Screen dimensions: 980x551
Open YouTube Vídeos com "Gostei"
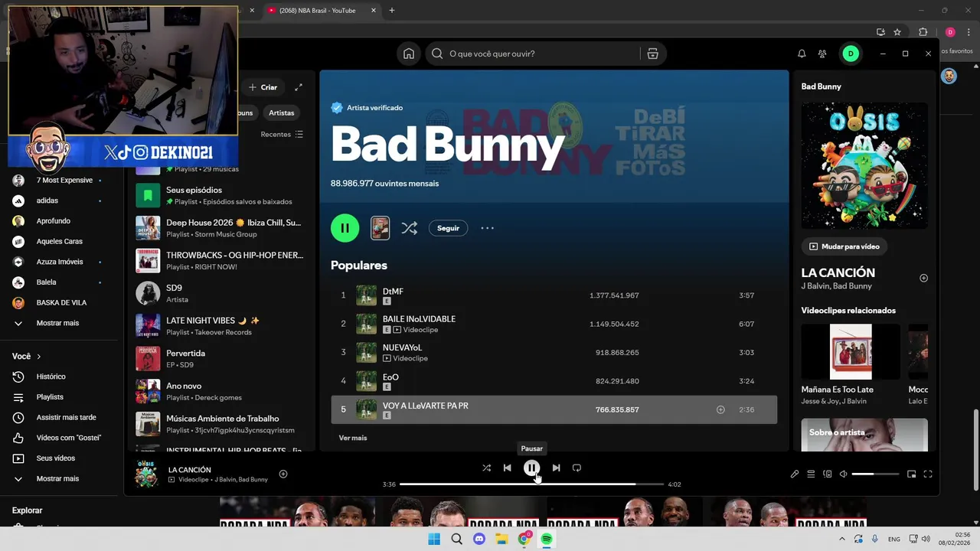tap(69, 438)
